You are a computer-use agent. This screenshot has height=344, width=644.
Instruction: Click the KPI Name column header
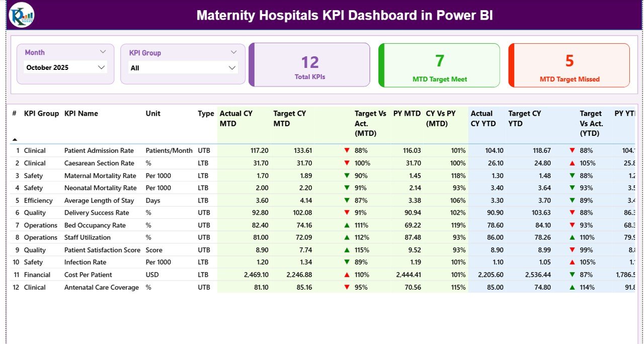point(82,113)
